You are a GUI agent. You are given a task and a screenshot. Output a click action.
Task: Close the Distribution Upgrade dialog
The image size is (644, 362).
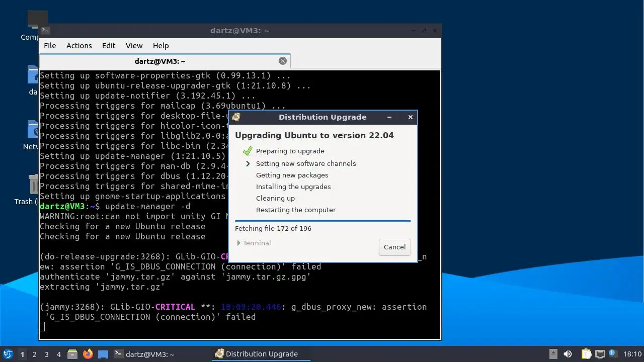coord(411,117)
